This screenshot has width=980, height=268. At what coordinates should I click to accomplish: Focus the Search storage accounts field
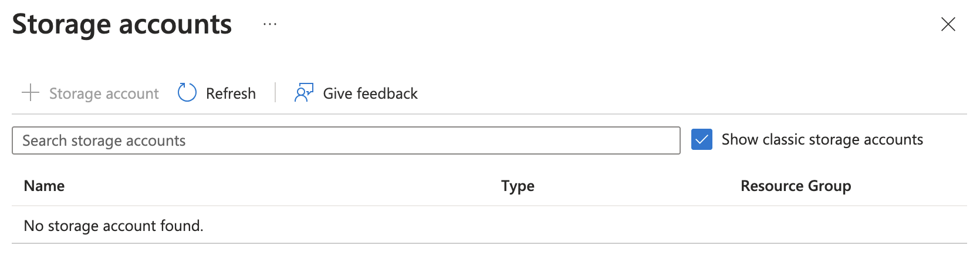point(345,140)
